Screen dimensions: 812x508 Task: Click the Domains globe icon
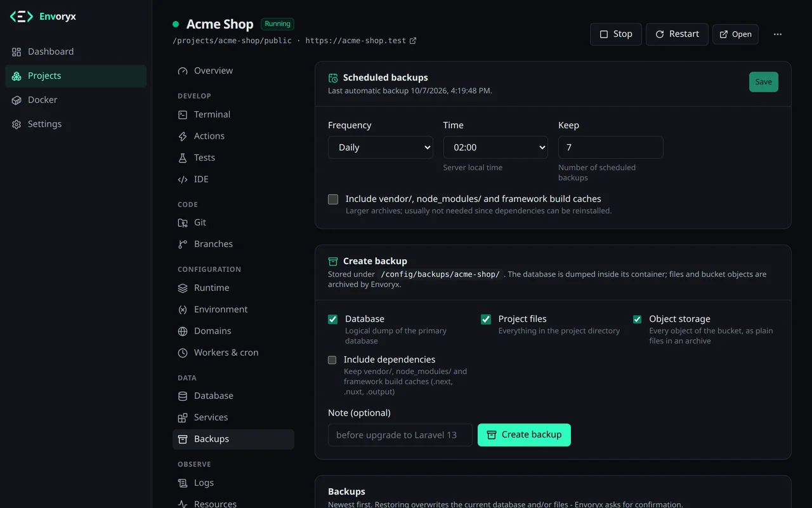(x=183, y=331)
